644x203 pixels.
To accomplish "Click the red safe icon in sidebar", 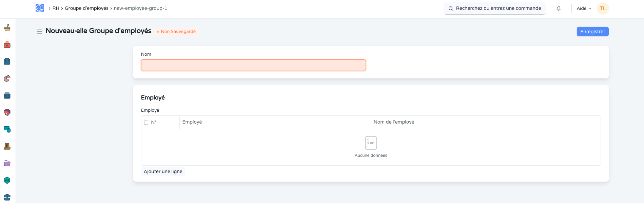I will 7,45.
